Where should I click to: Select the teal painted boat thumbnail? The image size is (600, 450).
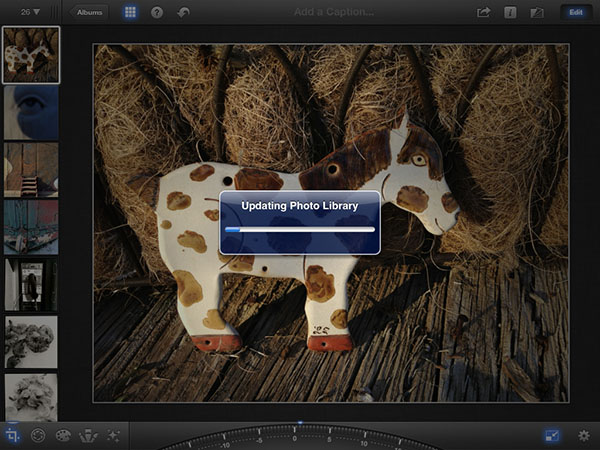(x=31, y=227)
